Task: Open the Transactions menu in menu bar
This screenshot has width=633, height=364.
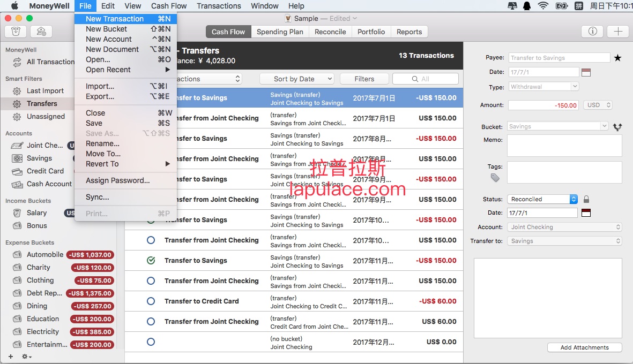Action: pos(219,6)
